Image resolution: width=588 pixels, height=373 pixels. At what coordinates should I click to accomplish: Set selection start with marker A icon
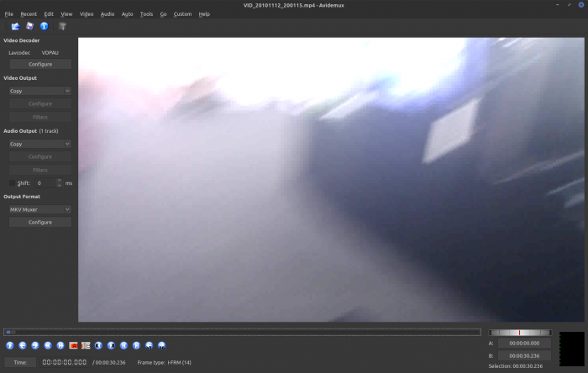[x=73, y=344]
